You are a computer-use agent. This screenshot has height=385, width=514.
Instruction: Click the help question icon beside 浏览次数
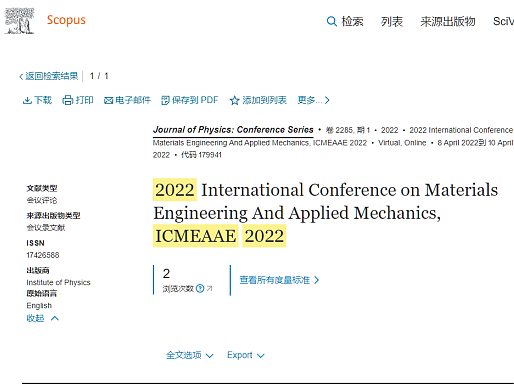pyautogui.click(x=200, y=288)
